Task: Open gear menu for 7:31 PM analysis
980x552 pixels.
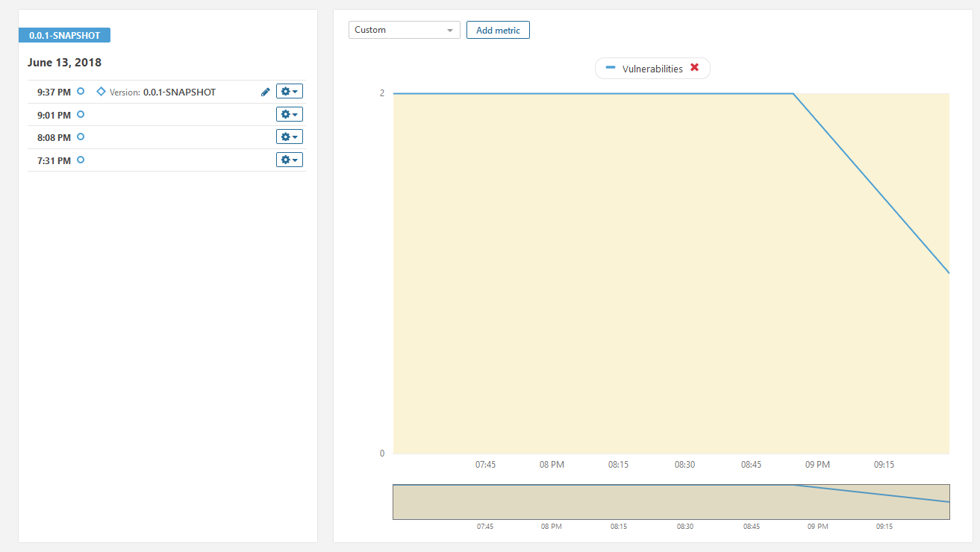Action: point(290,160)
